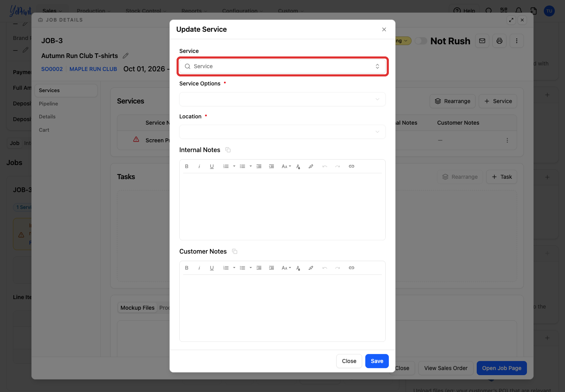The width and height of the screenshot is (565, 392).
Task: Copy icon beside Customer Notes heading
Action: 235,251
